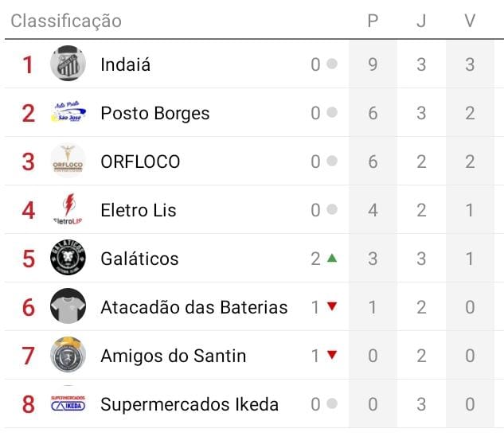Select the ORFLOCO team logo

pos(68,162)
